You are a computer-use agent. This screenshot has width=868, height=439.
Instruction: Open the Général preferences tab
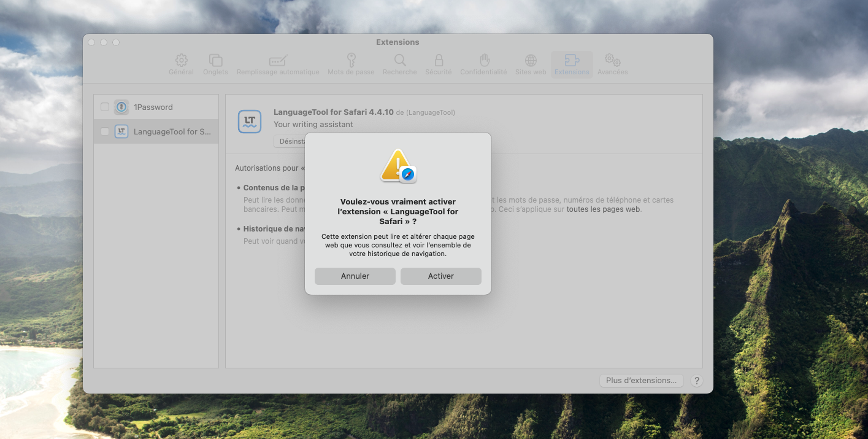(181, 64)
